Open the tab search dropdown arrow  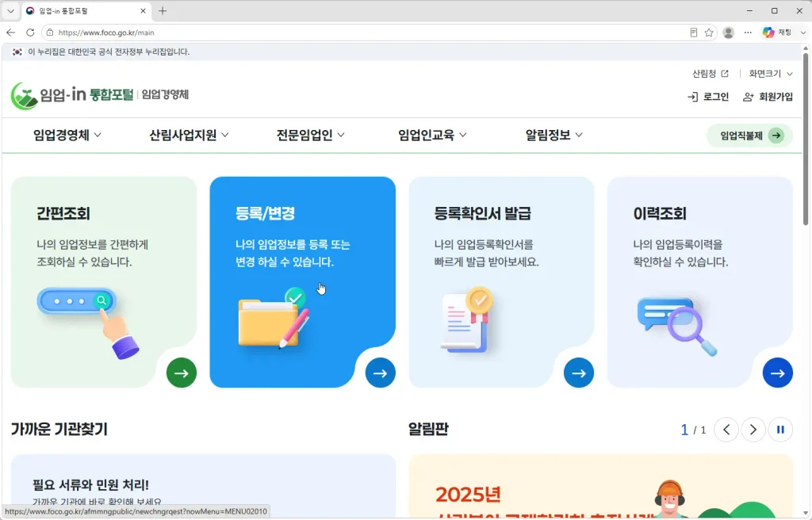tap(10, 10)
